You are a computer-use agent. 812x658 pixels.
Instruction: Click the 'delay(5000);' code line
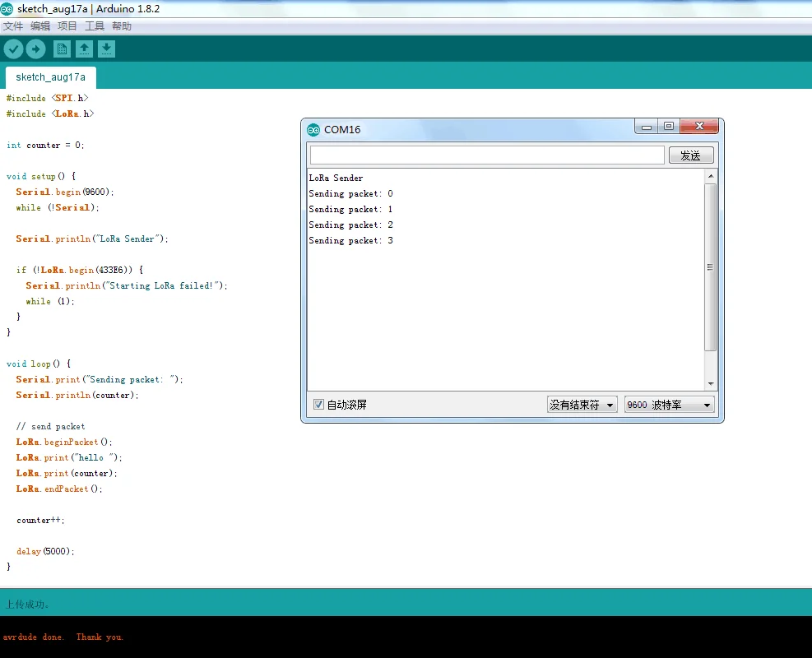[x=45, y=551]
